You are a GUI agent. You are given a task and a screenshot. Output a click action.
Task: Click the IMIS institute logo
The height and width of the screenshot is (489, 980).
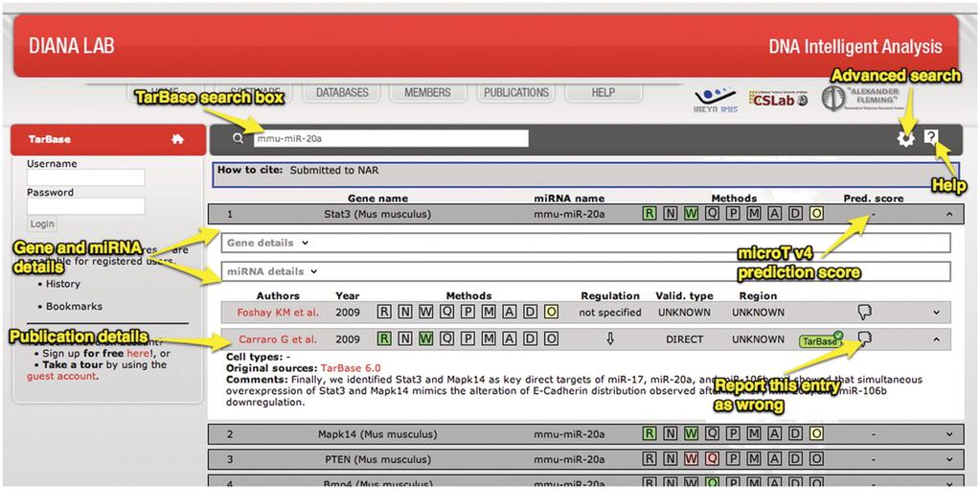point(717,100)
